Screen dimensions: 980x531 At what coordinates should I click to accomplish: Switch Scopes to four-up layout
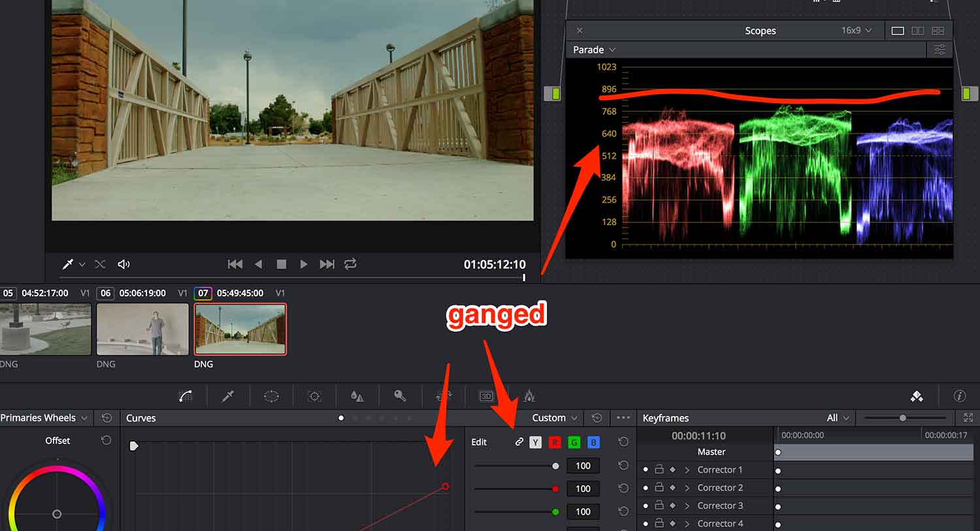click(938, 31)
